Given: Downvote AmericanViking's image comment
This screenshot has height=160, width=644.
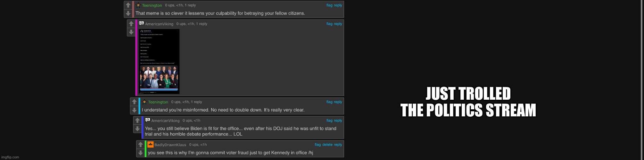Looking at the screenshot, I should point(131,32).
